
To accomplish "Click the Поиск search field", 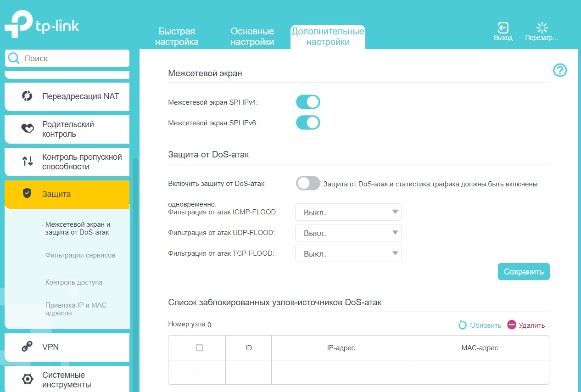I will click(x=73, y=58).
